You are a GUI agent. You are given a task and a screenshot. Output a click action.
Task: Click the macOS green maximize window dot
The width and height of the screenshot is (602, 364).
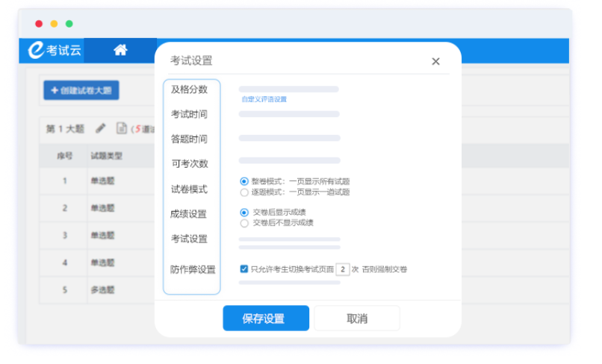(x=69, y=24)
